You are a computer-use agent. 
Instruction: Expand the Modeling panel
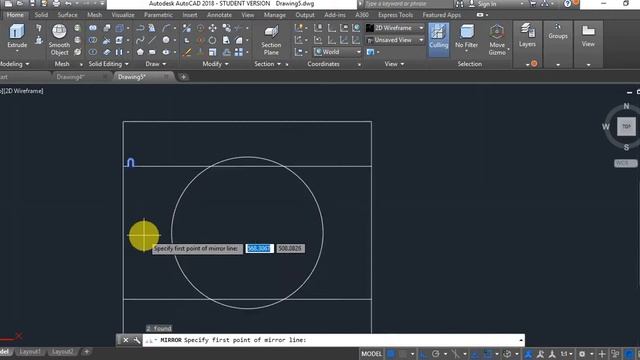(14, 64)
